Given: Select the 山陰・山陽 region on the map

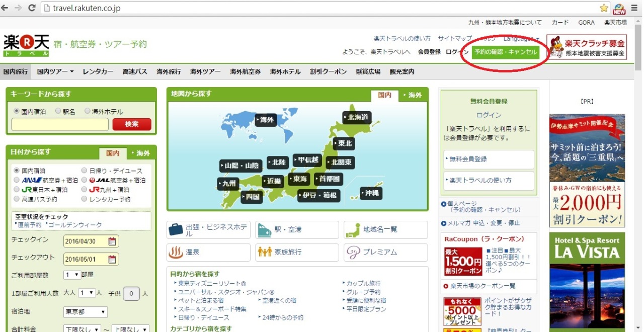Looking at the screenshot, I should pyautogui.click(x=240, y=165).
